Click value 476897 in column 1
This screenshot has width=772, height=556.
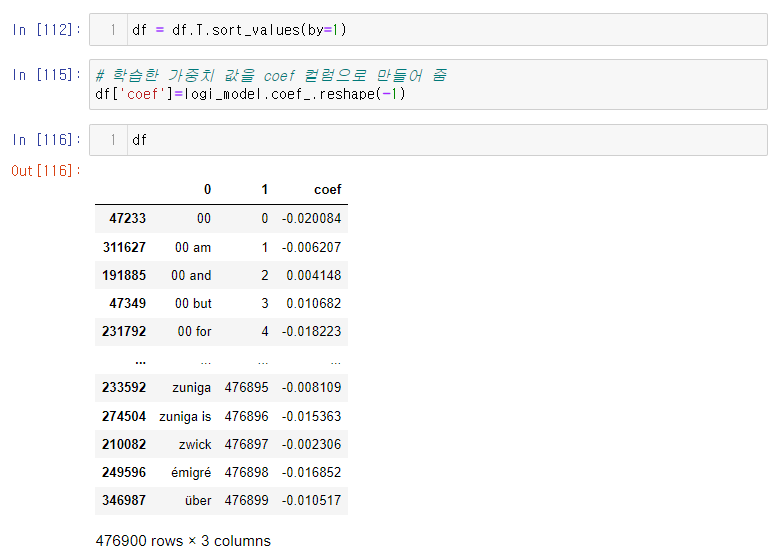pyautogui.click(x=247, y=445)
